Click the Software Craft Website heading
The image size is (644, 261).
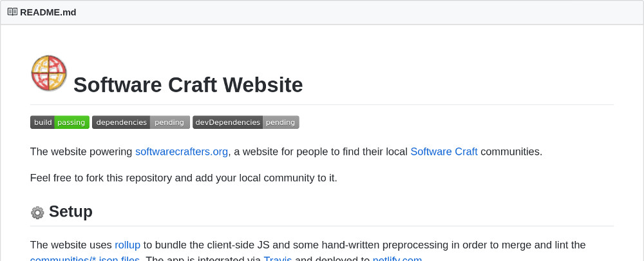point(188,85)
